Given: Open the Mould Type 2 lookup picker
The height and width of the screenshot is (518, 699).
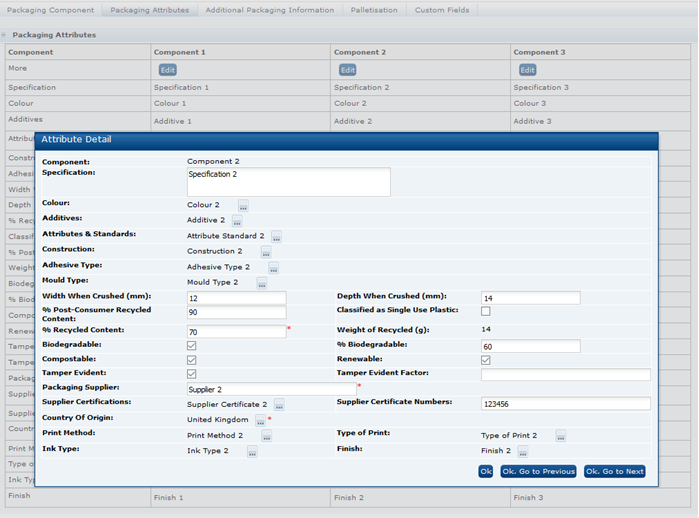Looking at the screenshot, I should 262,283.
